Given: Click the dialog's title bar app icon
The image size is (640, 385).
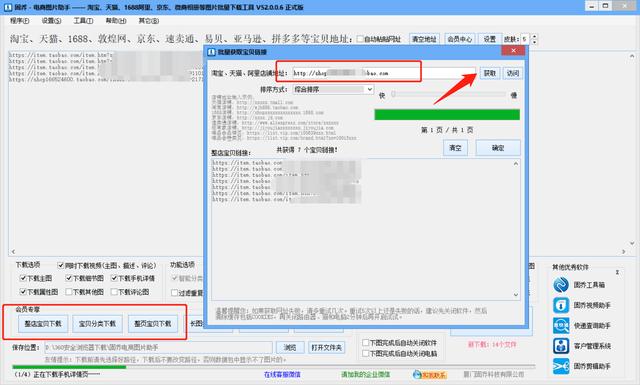Looking at the screenshot, I should click(x=211, y=52).
